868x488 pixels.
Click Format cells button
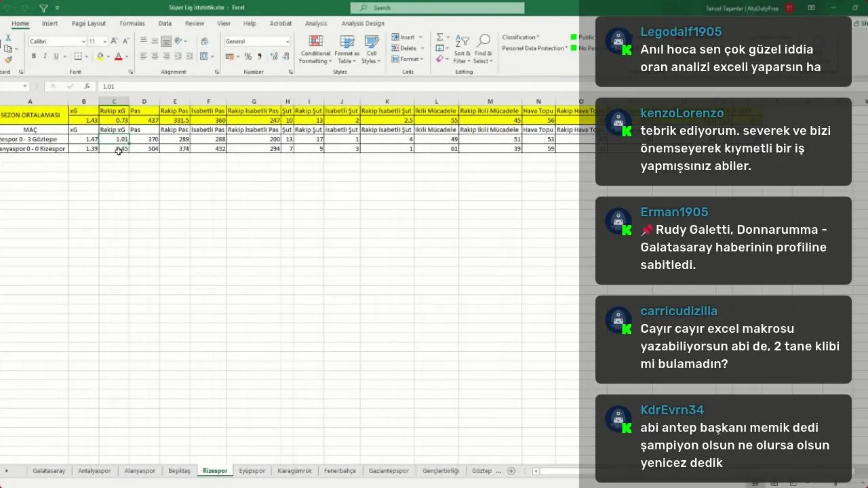tap(406, 59)
